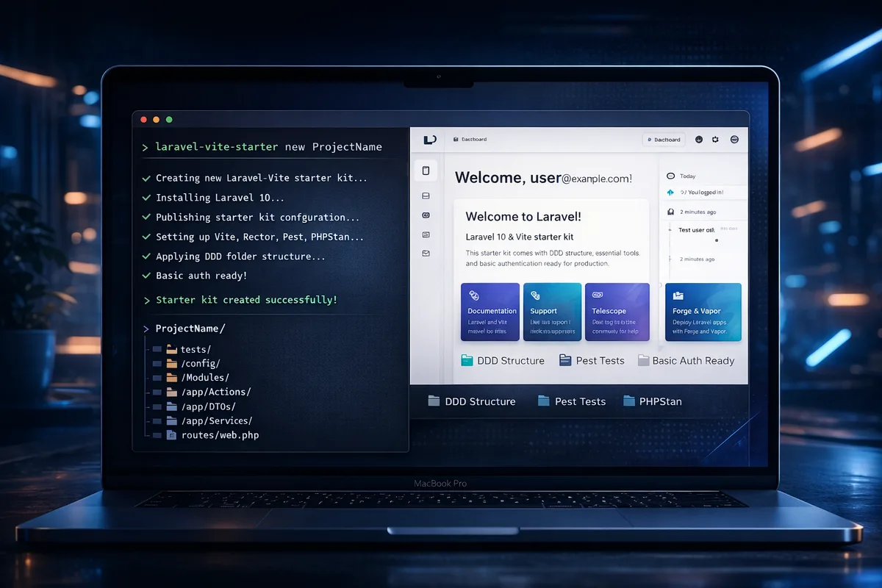The image size is (882, 588).
Task: Open the settings gear icon in dashboard header
Action: (716, 139)
